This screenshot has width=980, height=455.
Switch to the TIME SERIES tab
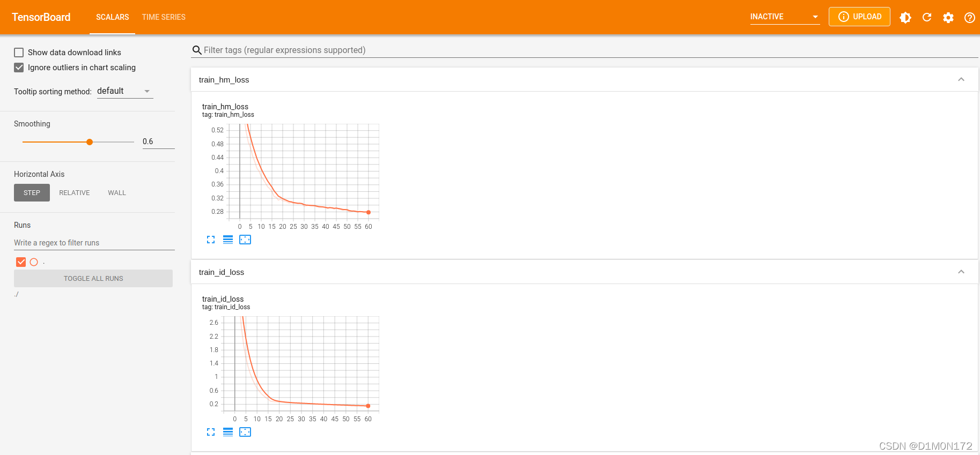pyautogui.click(x=164, y=17)
